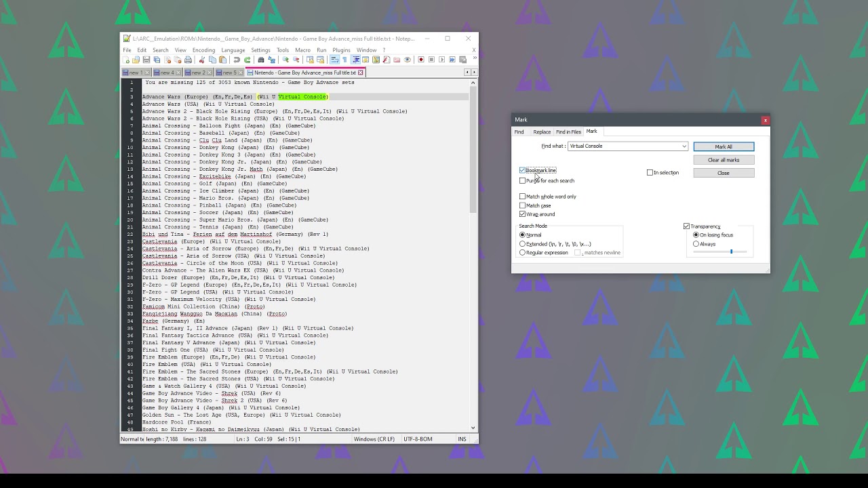Click the Stop recording macro icon
The image size is (868, 488).
coord(431,60)
